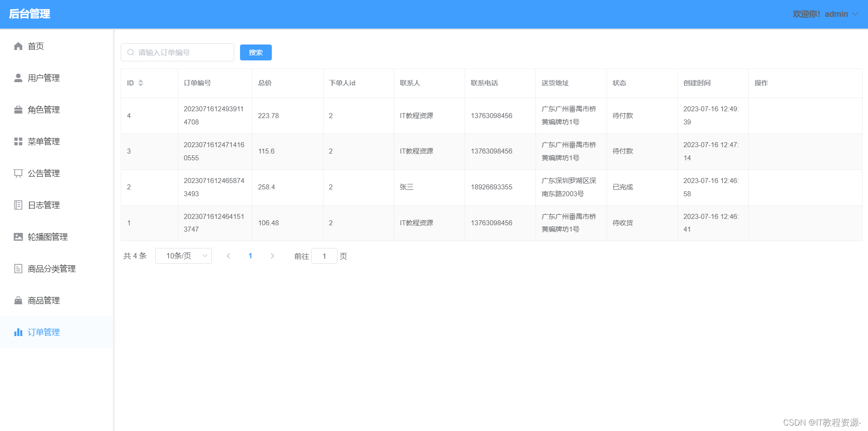Click the 待付款 status in row ID 4

coord(623,116)
